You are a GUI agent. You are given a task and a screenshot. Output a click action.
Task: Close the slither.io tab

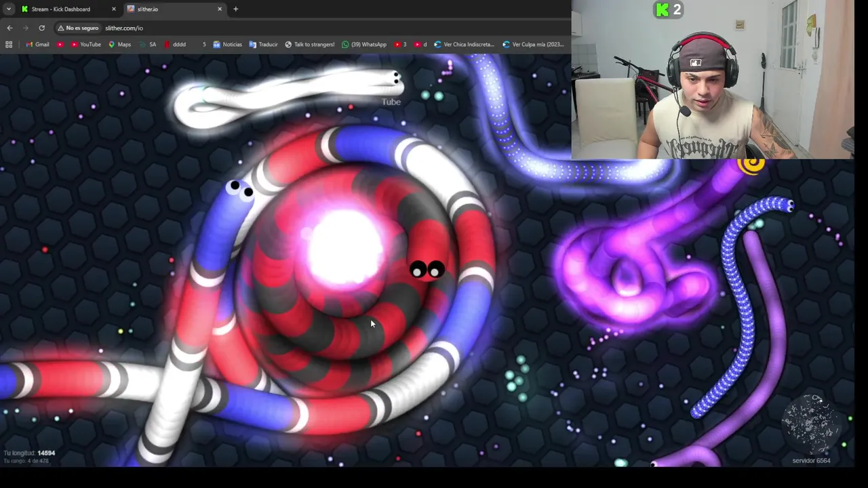tap(220, 9)
